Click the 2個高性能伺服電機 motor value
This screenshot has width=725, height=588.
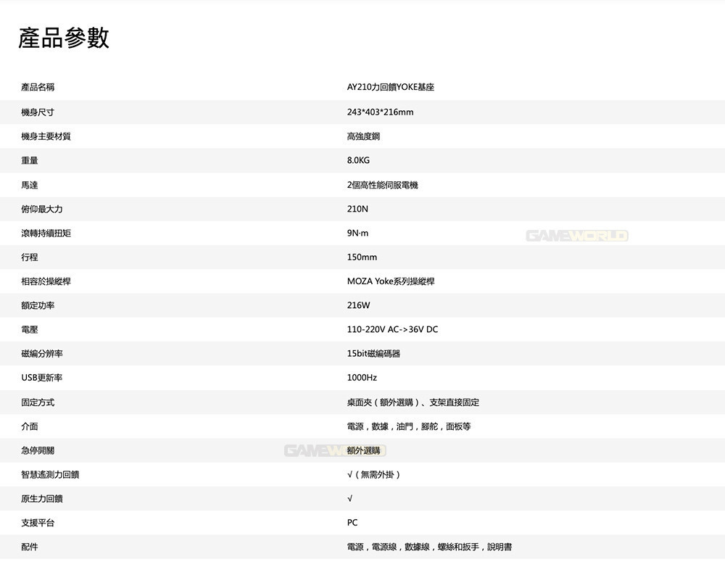coord(382,185)
